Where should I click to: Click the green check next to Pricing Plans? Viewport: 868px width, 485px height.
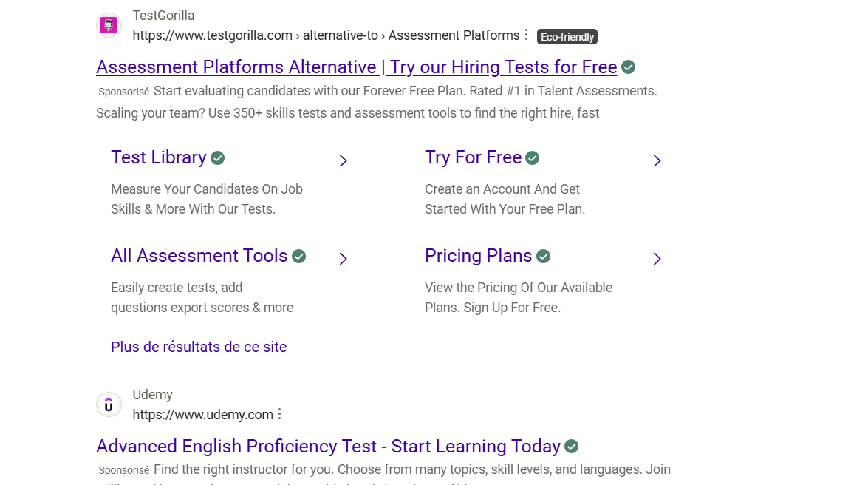544,256
